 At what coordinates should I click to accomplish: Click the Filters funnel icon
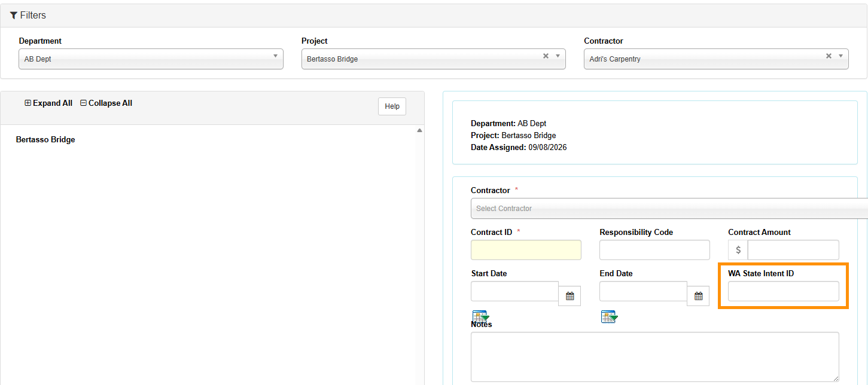tap(14, 16)
